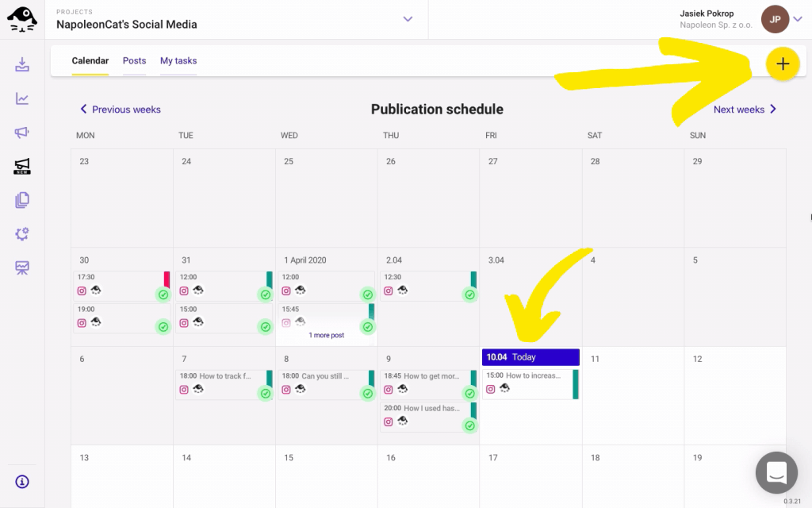This screenshot has width=812, height=508.
Task: Click green checkmark on the 31st's 15:00 post
Action: [x=266, y=327]
